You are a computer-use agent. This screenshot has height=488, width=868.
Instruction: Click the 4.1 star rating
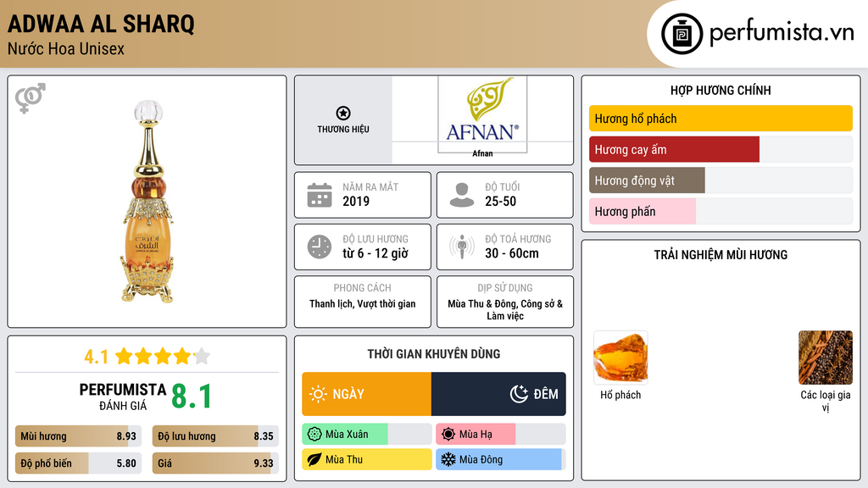pos(147,356)
